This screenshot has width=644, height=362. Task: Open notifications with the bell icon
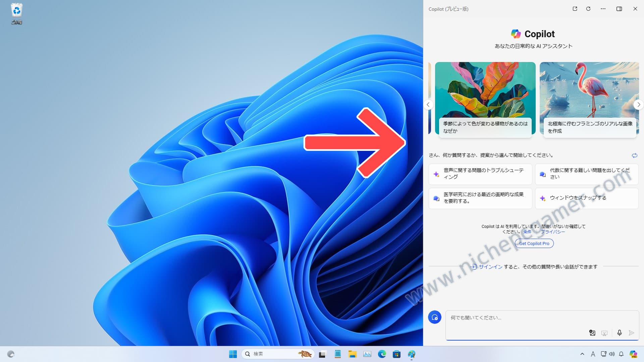[x=621, y=354]
